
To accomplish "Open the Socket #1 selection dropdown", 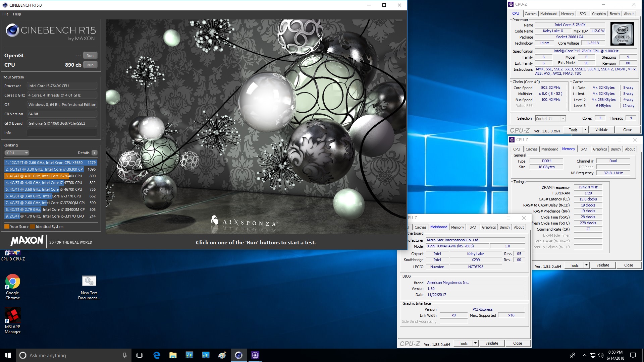I will point(550,119).
